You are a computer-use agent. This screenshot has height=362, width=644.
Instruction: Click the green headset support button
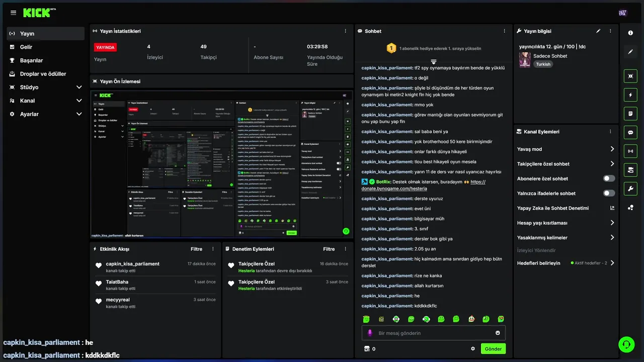coord(626,344)
